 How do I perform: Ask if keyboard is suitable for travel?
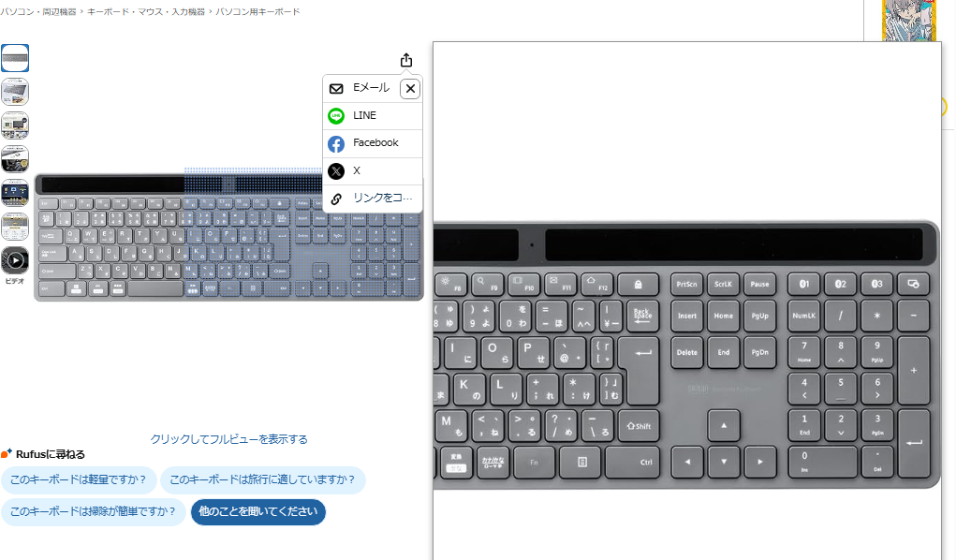tap(263, 480)
